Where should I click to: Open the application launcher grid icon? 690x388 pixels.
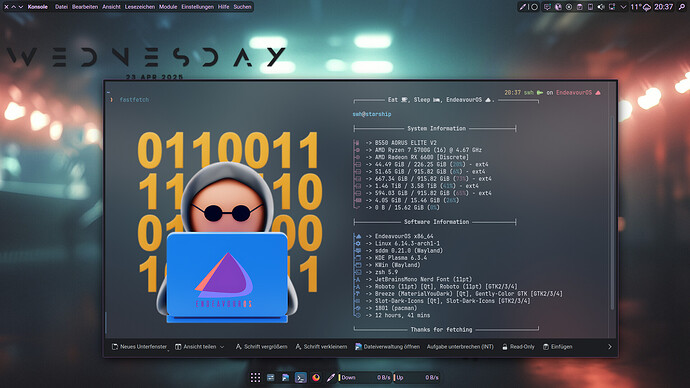coord(255,377)
